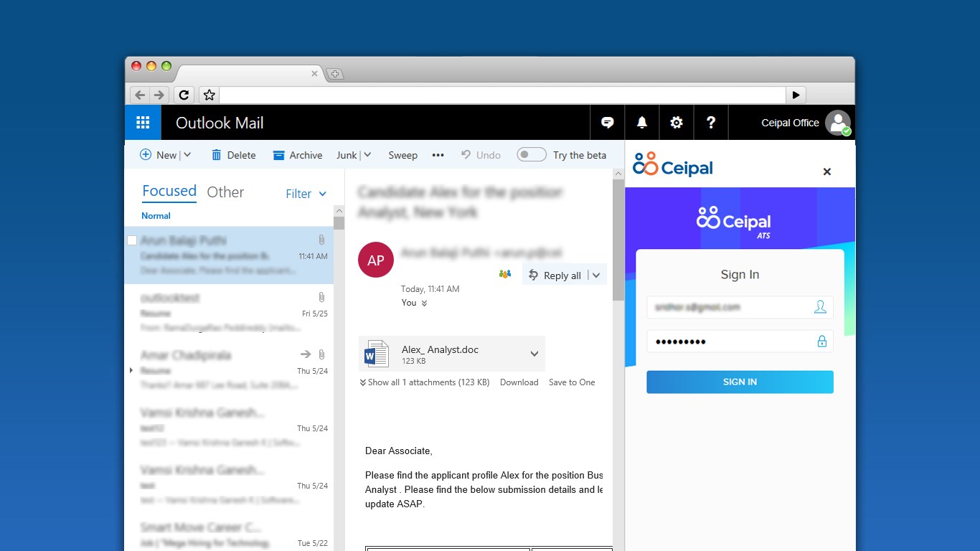Viewport: 980px width, 551px height.
Task: Click the AP sender avatar
Action: [376, 260]
